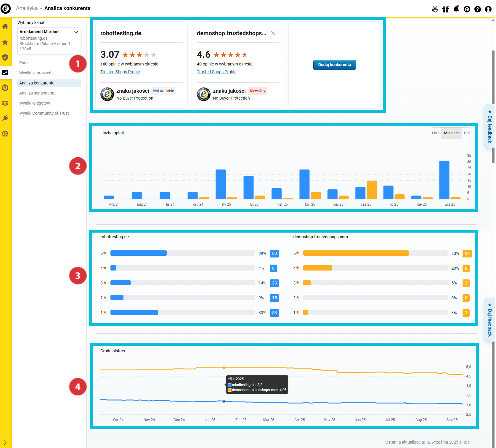Remove demoshop.trustedshops competitor with X

click(x=273, y=33)
